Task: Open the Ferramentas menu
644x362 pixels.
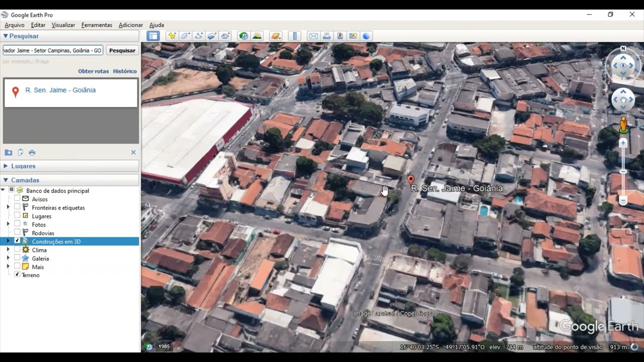Action: (x=97, y=25)
